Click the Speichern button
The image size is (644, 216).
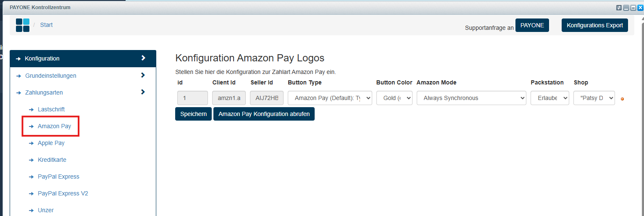point(193,114)
